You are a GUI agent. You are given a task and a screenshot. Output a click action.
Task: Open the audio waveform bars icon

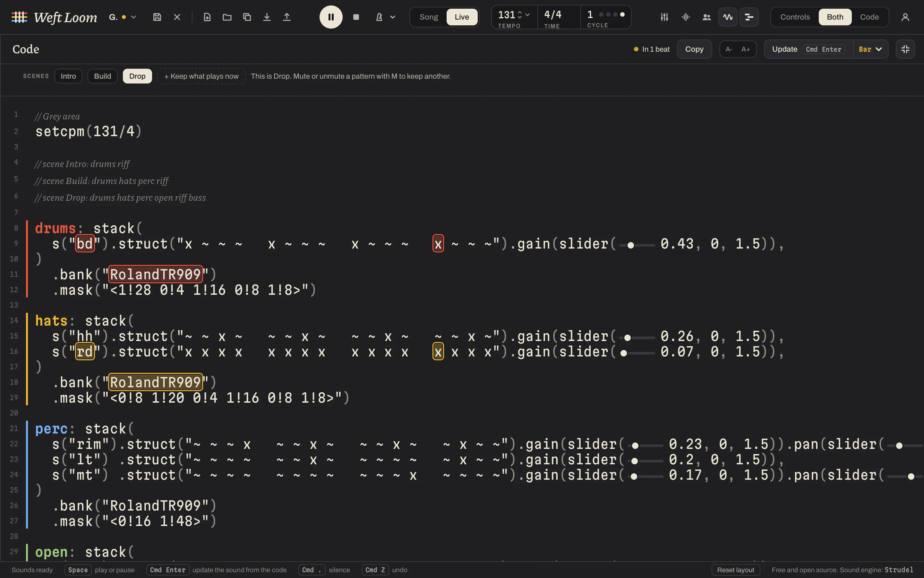click(686, 17)
